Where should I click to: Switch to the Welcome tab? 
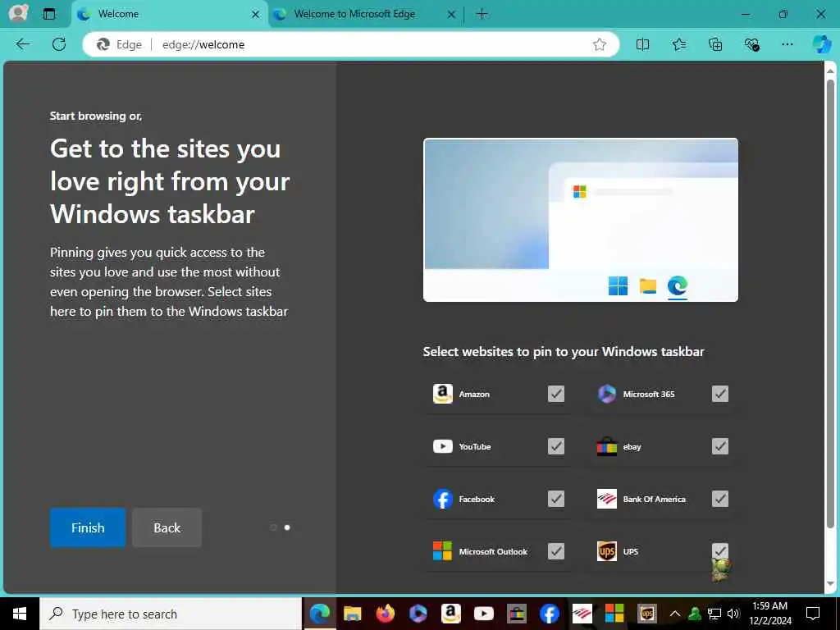click(x=169, y=15)
